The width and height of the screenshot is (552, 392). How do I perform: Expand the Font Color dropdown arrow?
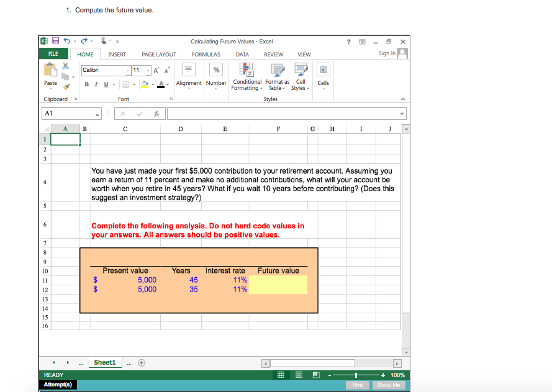click(166, 85)
